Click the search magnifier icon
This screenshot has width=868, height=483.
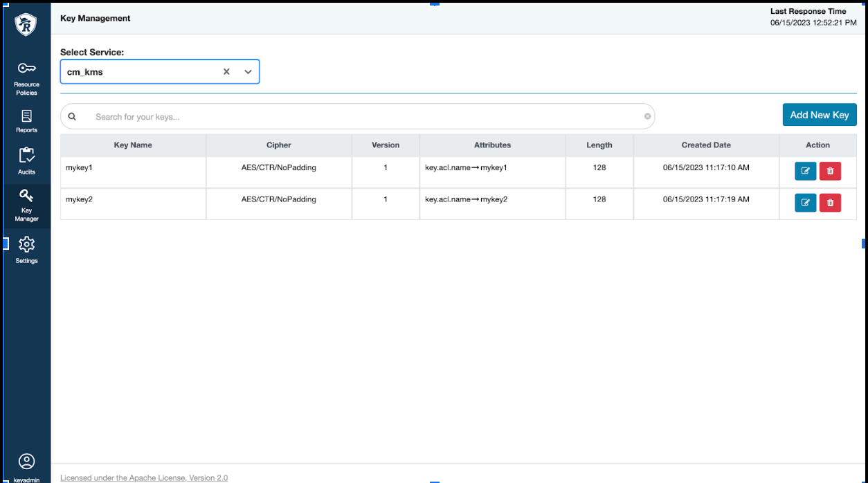point(72,117)
